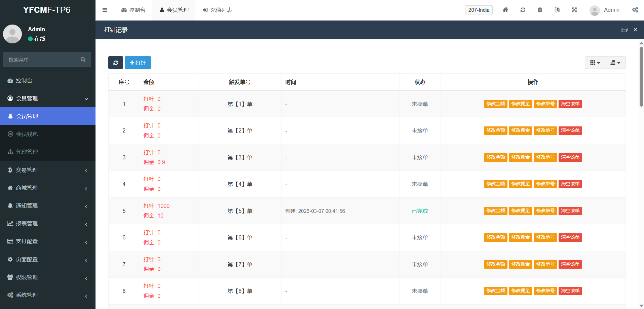Click the trash clear-cache icon
The height and width of the screenshot is (309, 644).
pyautogui.click(x=540, y=10)
